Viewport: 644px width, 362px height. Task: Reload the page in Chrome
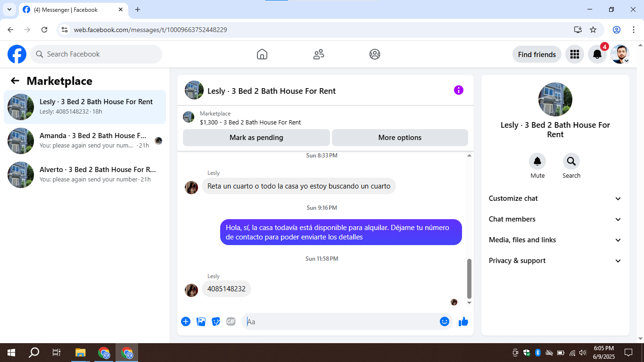(x=44, y=30)
